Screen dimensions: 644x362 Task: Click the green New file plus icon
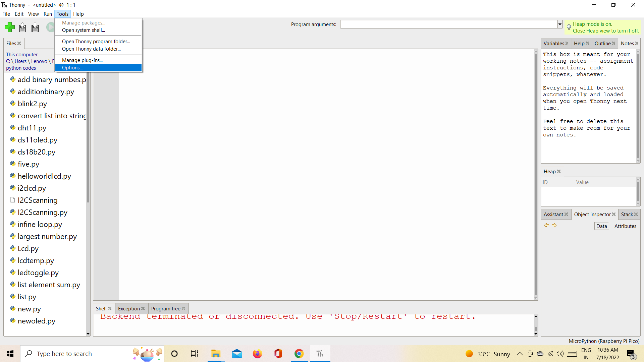point(10,27)
